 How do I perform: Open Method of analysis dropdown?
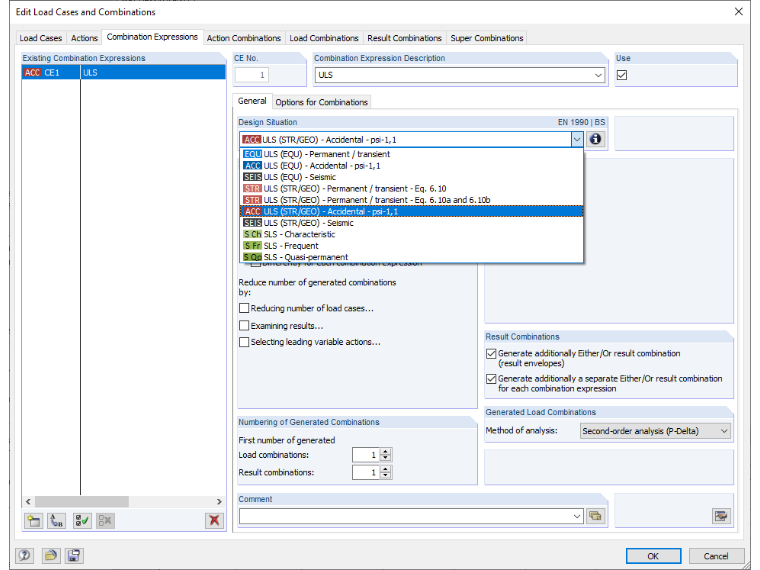pos(724,431)
